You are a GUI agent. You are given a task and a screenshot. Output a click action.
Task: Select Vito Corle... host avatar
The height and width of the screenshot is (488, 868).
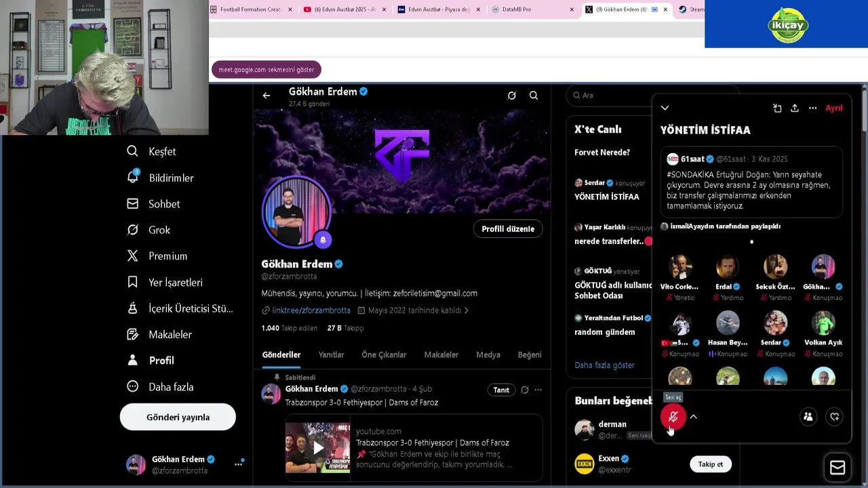tap(679, 266)
